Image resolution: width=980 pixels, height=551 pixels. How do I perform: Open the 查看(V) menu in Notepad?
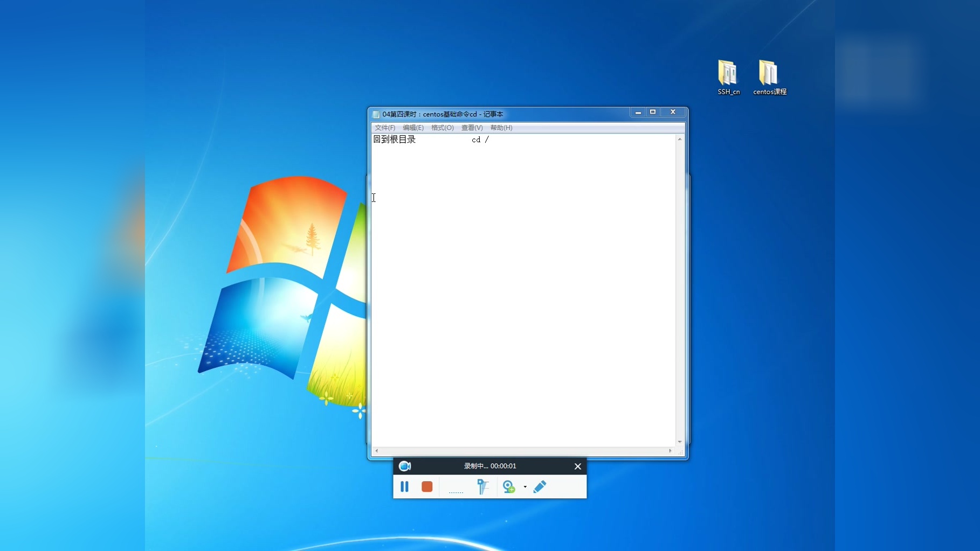coord(472,128)
